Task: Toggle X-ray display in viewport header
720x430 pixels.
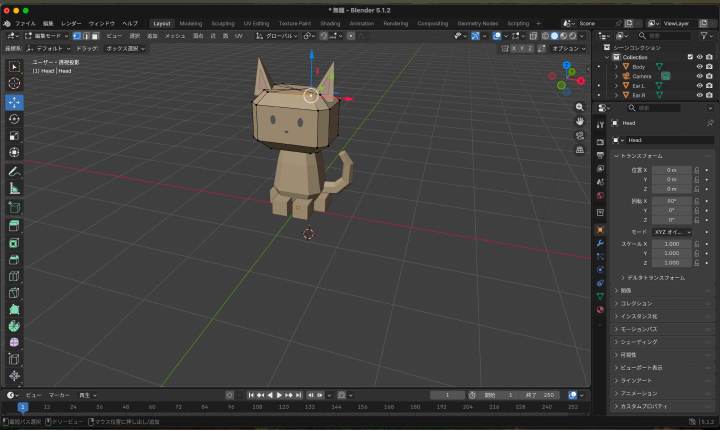Action: (533, 36)
